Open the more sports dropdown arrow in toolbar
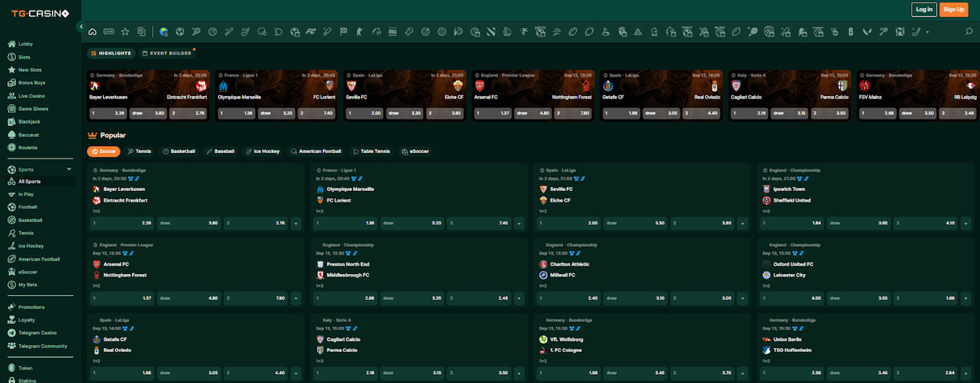 point(929,32)
